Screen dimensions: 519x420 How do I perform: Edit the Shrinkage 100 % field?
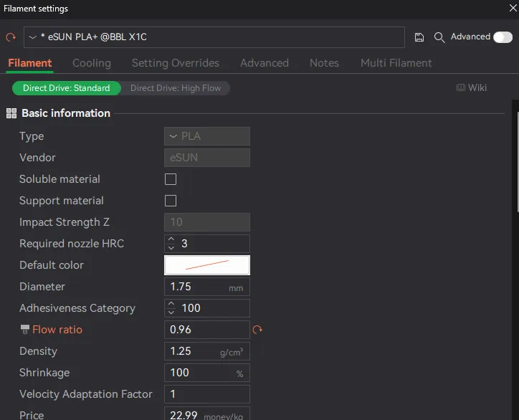pyautogui.click(x=207, y=373)
